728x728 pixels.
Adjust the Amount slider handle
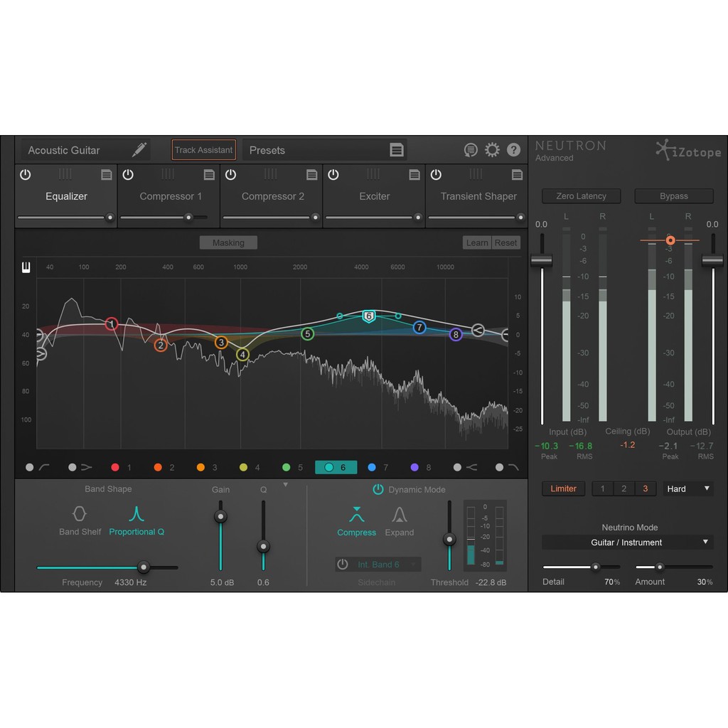click(x=659, y=567)
